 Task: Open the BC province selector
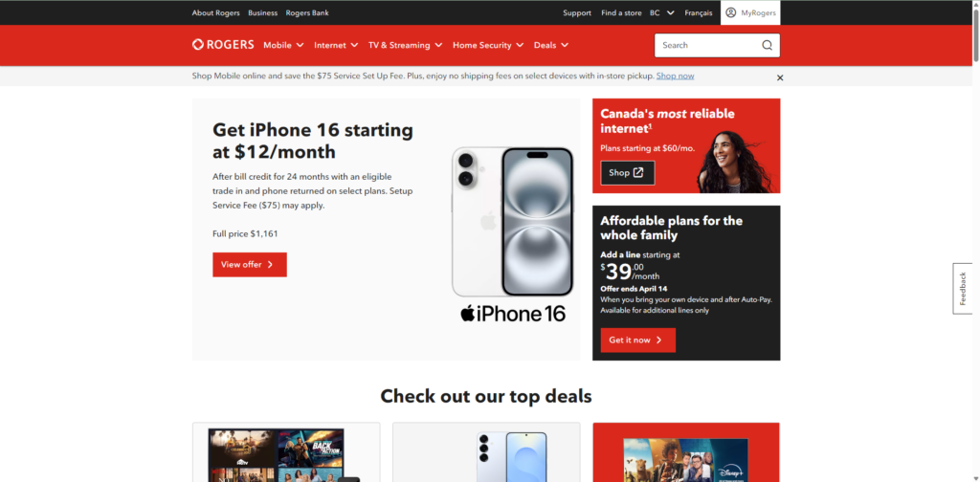(662, 12)
